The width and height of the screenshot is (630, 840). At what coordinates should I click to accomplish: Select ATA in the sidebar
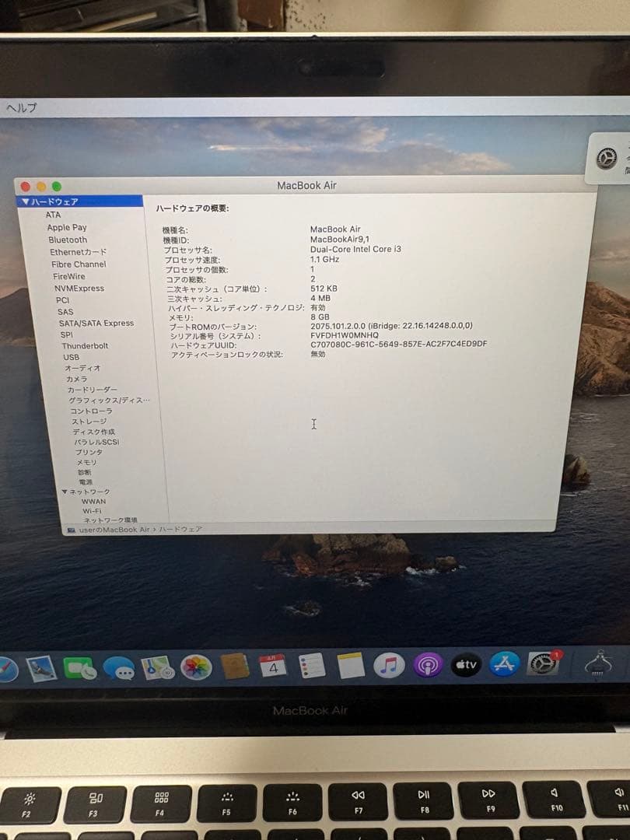[x=53, y=215]
